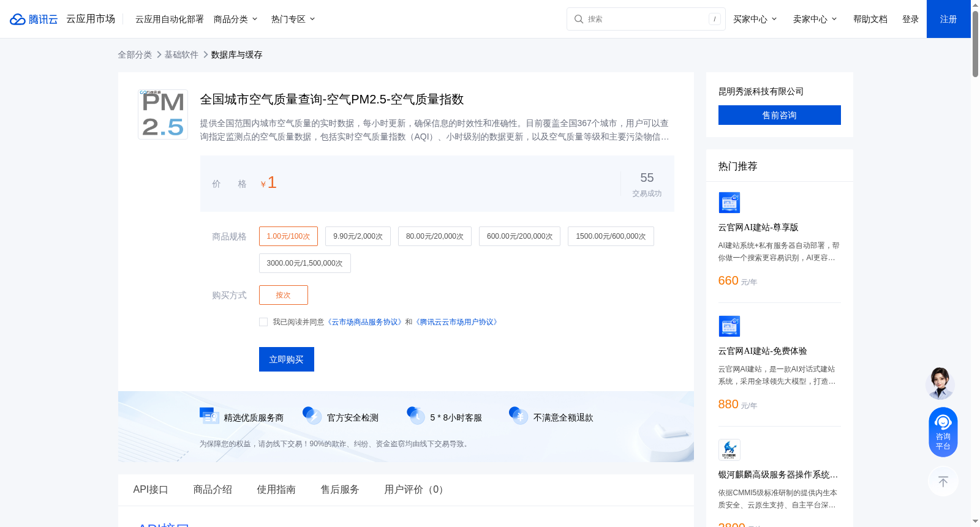
Task: Open the 咨询平台 floating button
Action: (x=943, y=432)
